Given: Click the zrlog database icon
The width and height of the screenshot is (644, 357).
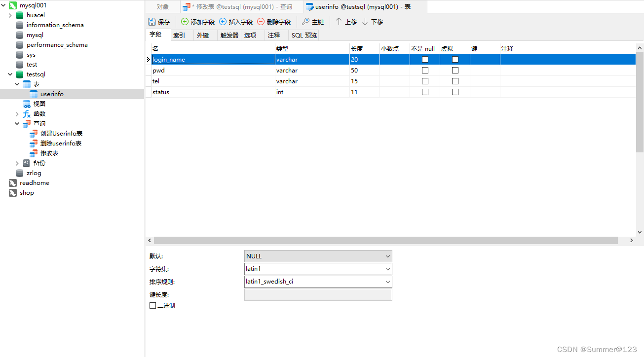Looking at the screenshot, I should [20, 173].
